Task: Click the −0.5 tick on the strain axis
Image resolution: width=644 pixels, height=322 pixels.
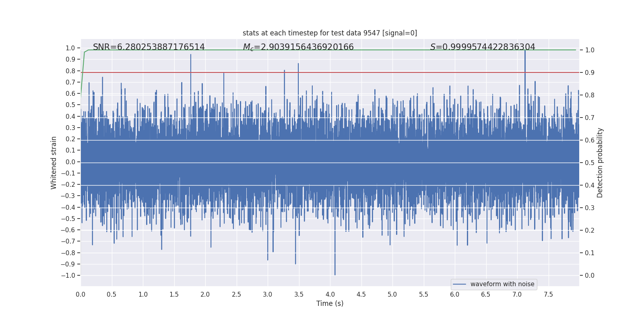Action: pos(68,219)
